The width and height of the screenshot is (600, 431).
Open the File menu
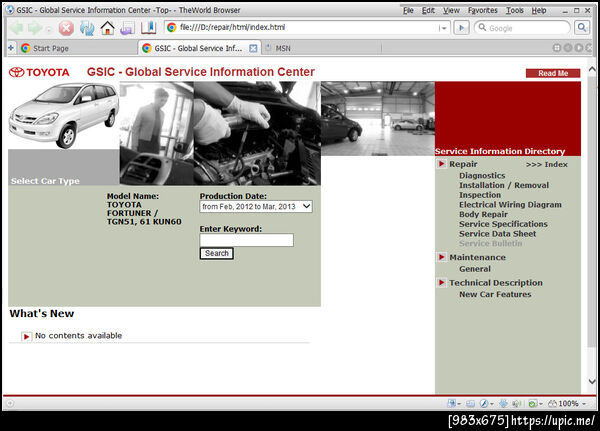click(x=408, y=10)
